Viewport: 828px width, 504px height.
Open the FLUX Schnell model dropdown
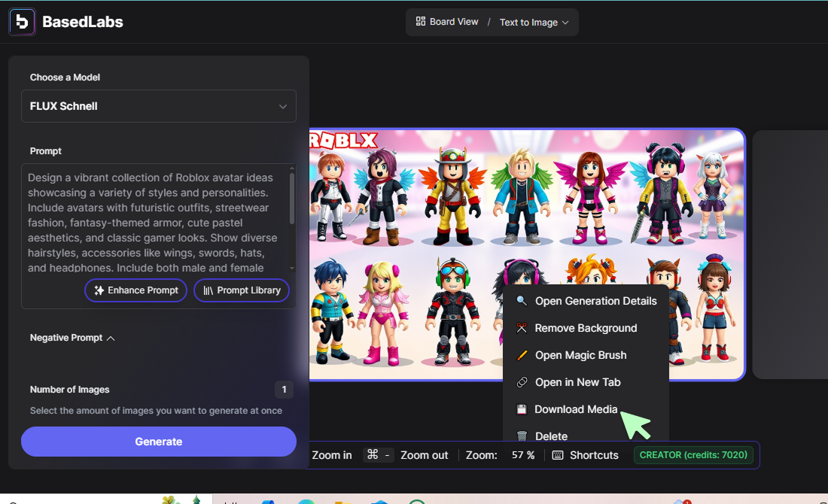click(x=158, y=106)
